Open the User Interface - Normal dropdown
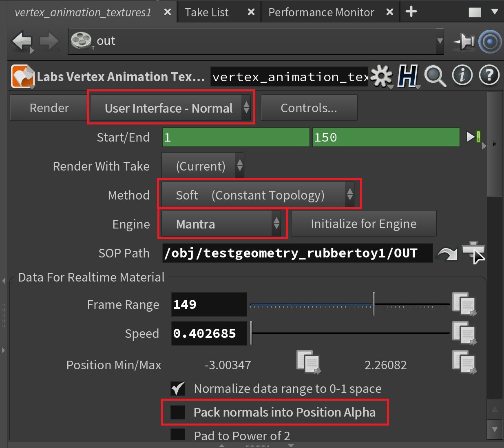 point(170,108)
